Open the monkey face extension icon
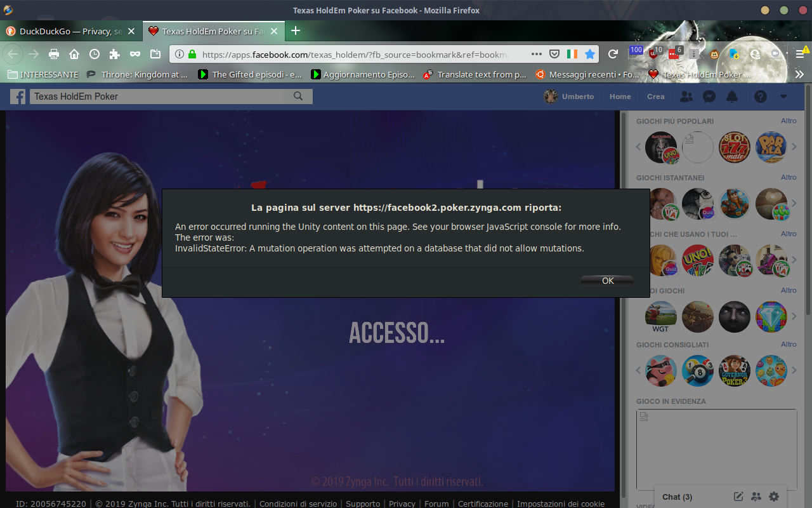The height and width of the screenshot is (508, 812). click(x=714, y=54)
